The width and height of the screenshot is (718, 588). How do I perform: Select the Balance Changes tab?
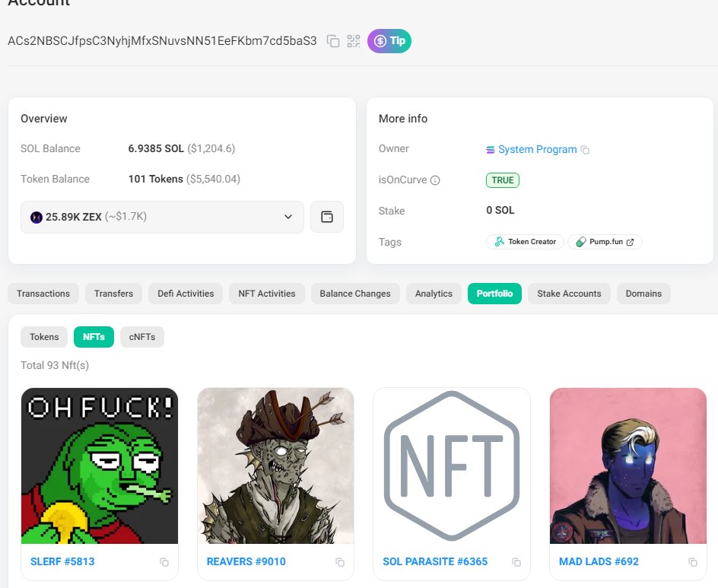355,294
